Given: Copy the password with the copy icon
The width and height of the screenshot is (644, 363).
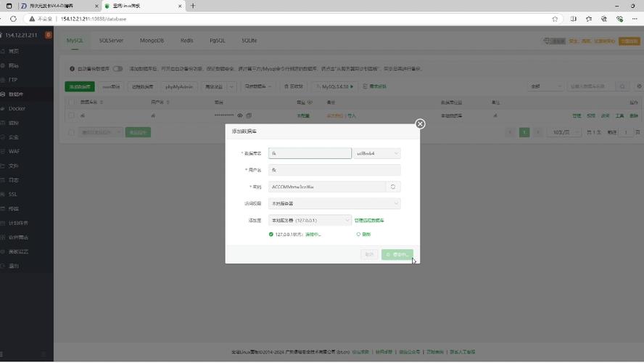Looking at the screenshot, I should [x=249, y=115].
